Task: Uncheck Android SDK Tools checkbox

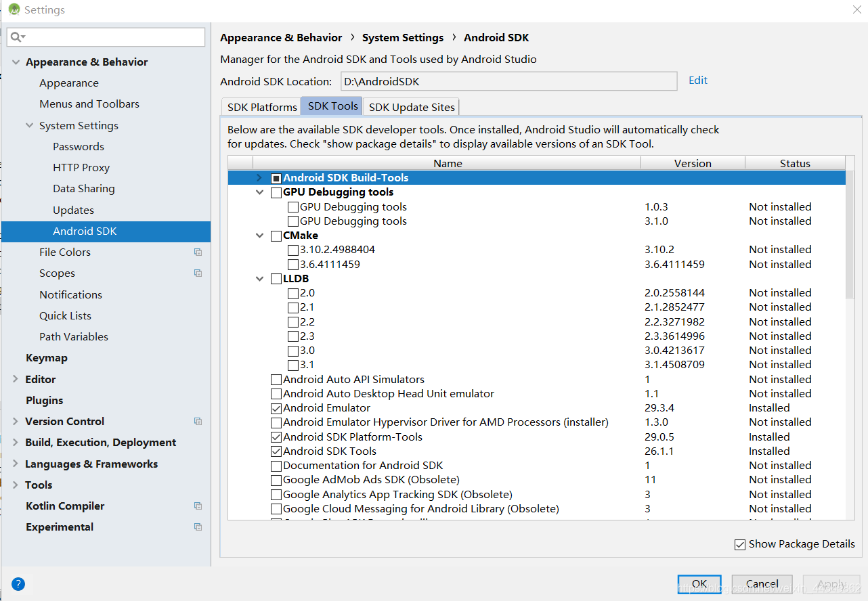Action: (276, 451)
